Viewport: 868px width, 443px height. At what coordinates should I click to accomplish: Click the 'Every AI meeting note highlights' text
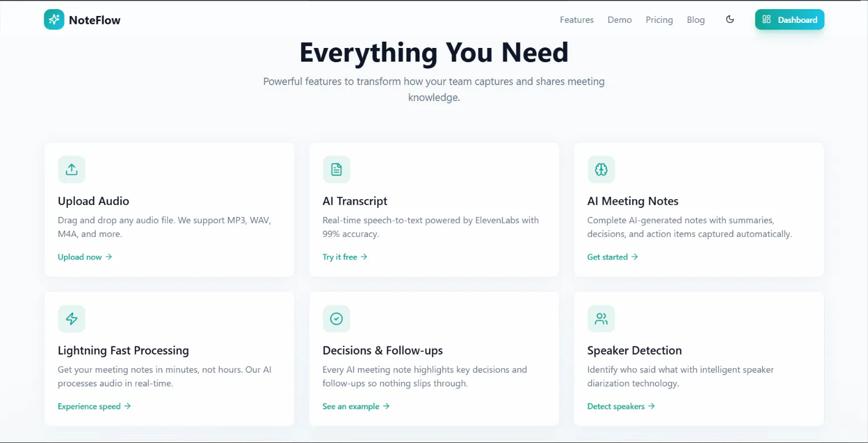[425, 377]
